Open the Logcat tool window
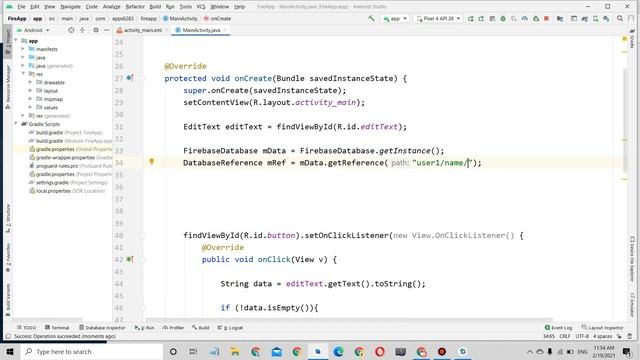The height and width of the screenshot is (360, 640). [x=230, y=328]
